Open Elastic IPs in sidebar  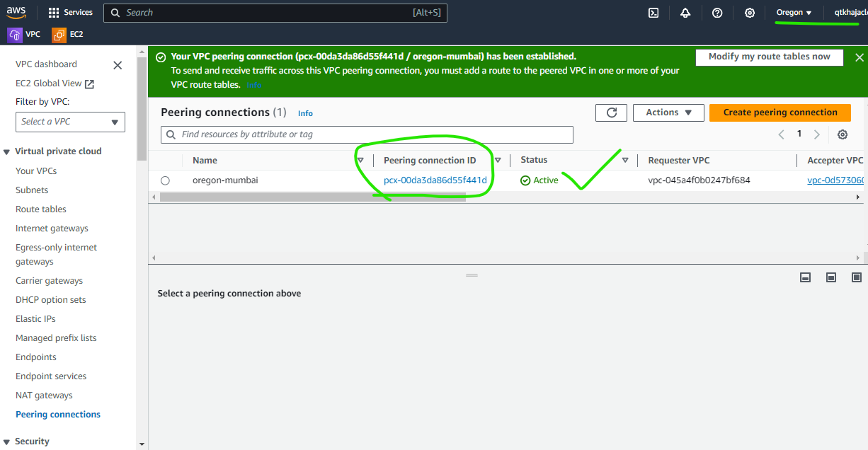click(x=35, y=319)
